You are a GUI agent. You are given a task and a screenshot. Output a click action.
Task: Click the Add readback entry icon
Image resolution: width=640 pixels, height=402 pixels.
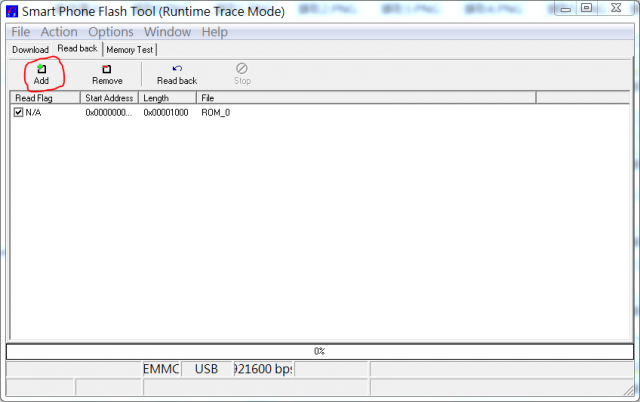42,69
